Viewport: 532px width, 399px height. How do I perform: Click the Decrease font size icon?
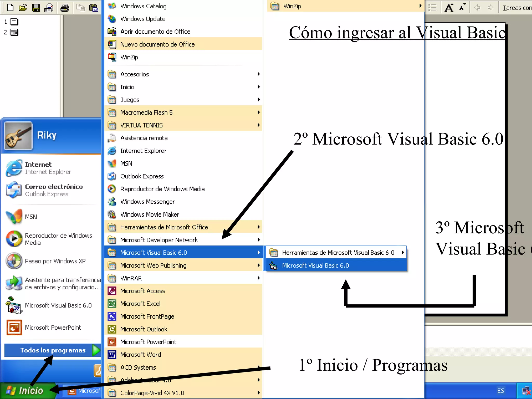pos(462,8)
